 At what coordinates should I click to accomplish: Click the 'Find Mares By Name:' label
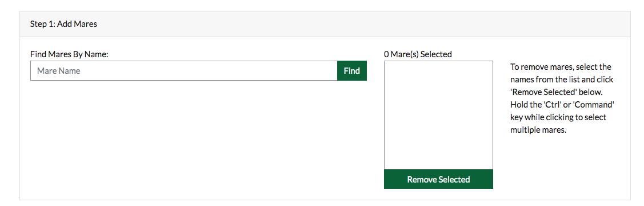[69, 54]
